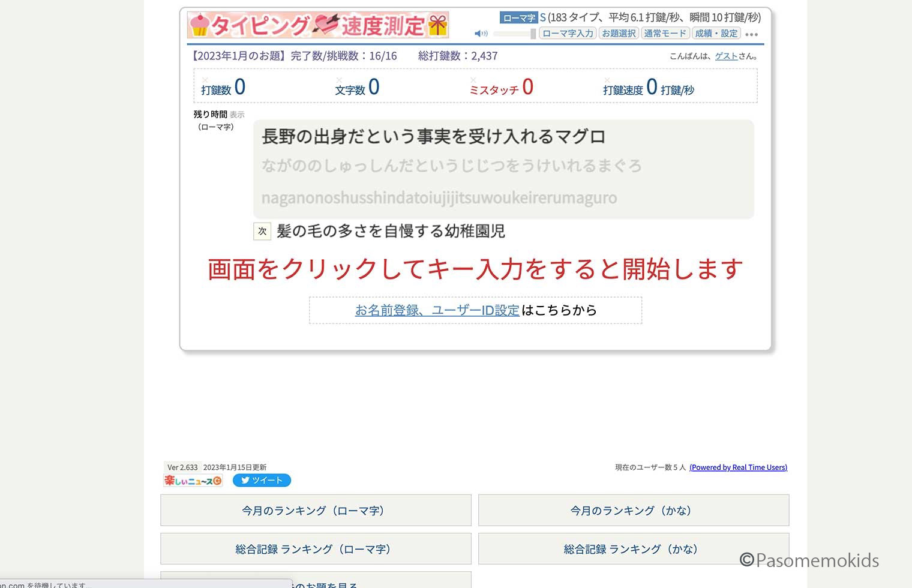The image size is (912, 588).
Task: Click the 楽しいニュース banner icon
Action: click(193, 481)
